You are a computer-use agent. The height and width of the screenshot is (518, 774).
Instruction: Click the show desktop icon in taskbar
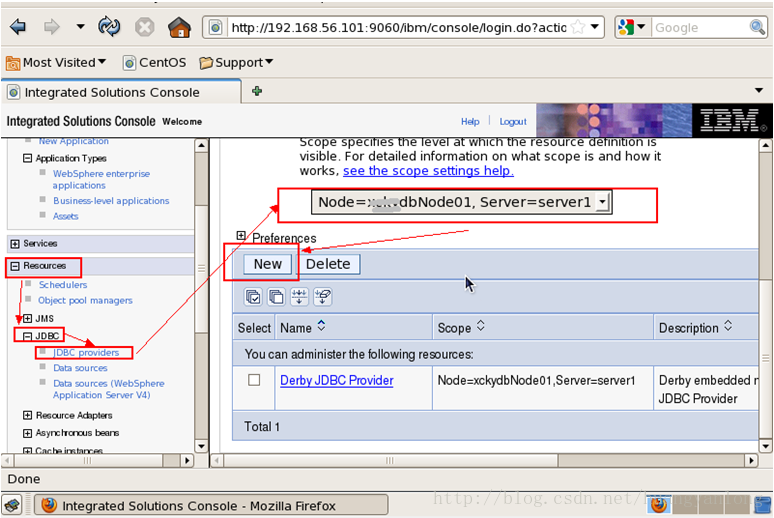point(12,506)
